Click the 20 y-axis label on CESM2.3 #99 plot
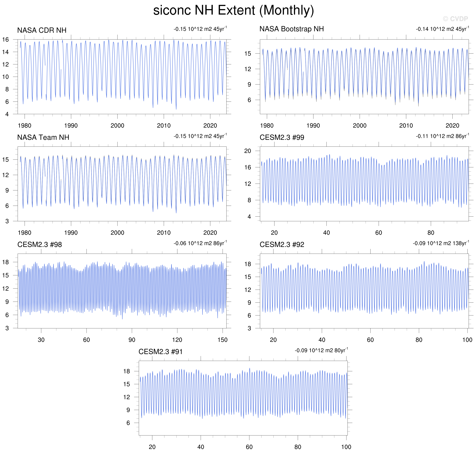 247,151
